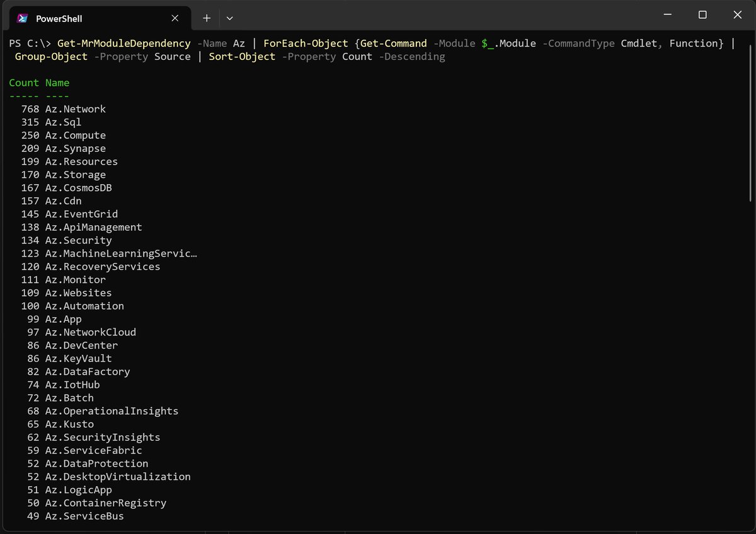Click the Name column header
Image resolution: width=756 pixels, height=534 pixels.
pos(57,83)
